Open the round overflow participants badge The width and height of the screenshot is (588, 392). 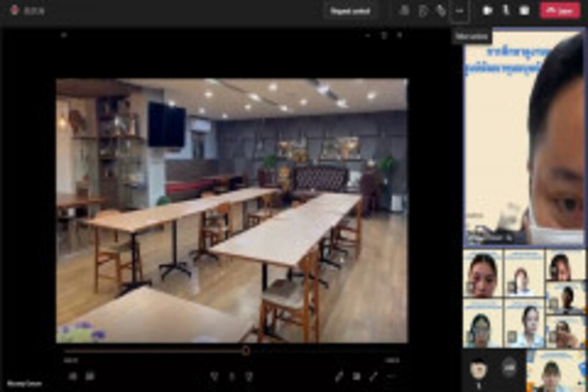pyautogui.click(x=509, y=368)
